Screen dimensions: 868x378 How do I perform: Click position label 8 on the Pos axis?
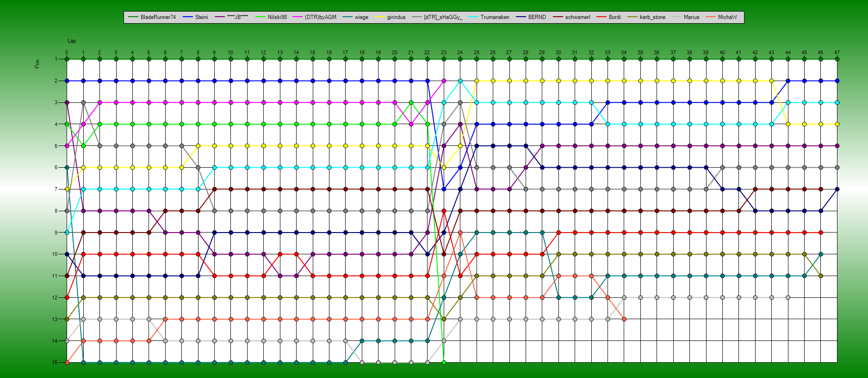(x=56, y=211)
